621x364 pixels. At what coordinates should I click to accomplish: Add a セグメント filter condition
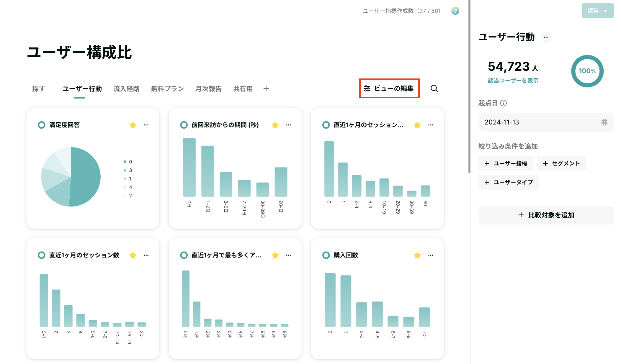561,163
